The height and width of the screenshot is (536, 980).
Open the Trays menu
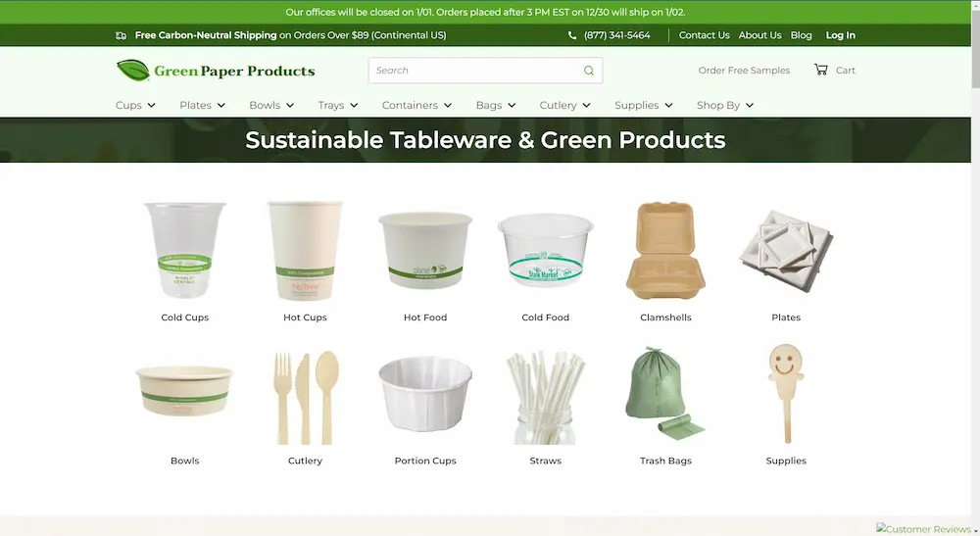click(331, 106)
